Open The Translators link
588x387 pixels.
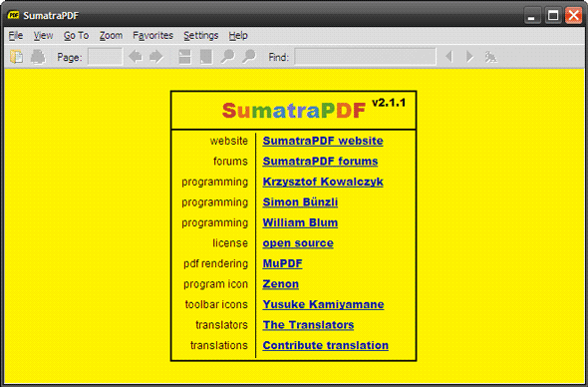(x=308, y=325)
